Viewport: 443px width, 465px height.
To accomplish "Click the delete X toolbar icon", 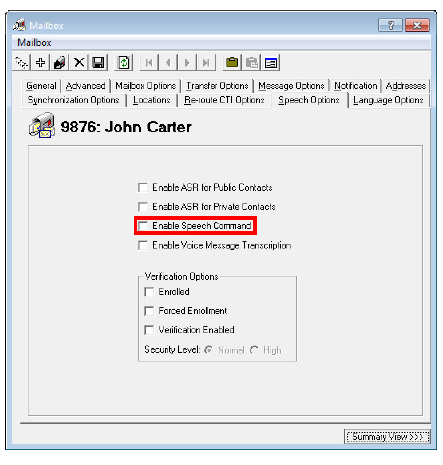I will coord(79,62).
